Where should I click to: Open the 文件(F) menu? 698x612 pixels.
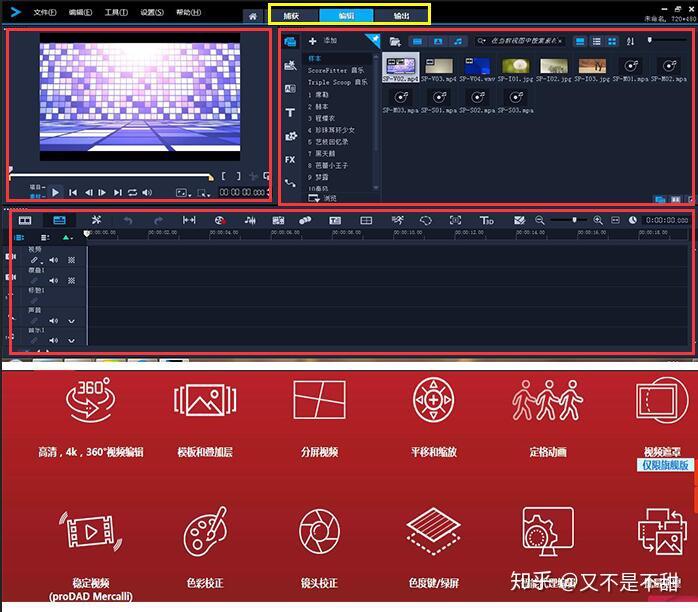click(x=45, y=12)
